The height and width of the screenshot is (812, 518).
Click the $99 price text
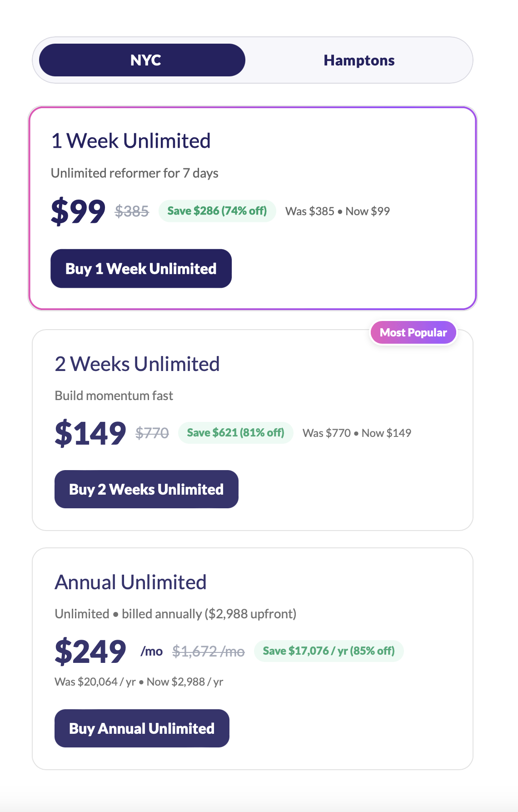(x=78, y=212)
